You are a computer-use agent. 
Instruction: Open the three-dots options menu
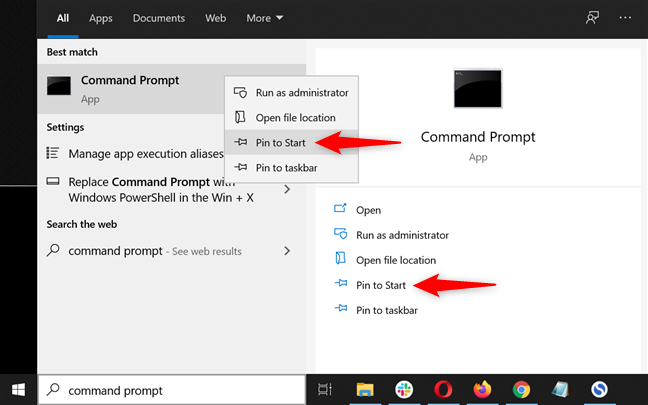click(x=625, y=18)
